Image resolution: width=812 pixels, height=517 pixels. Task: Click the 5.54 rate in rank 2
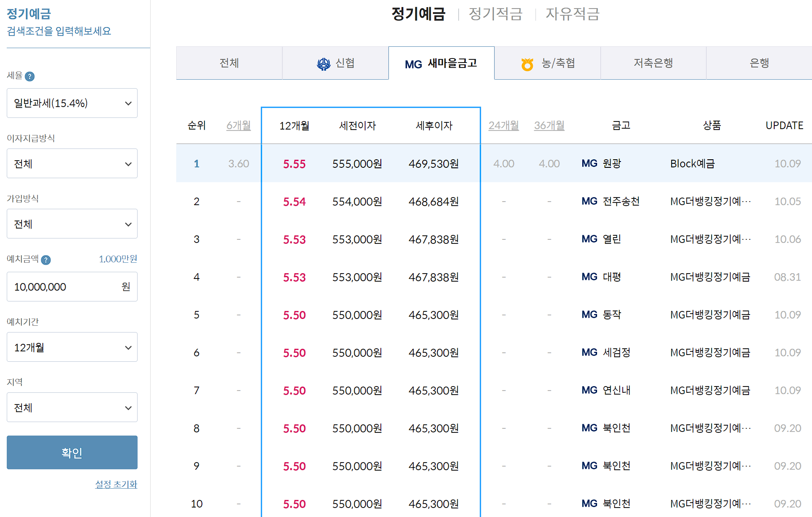point(294,202)
